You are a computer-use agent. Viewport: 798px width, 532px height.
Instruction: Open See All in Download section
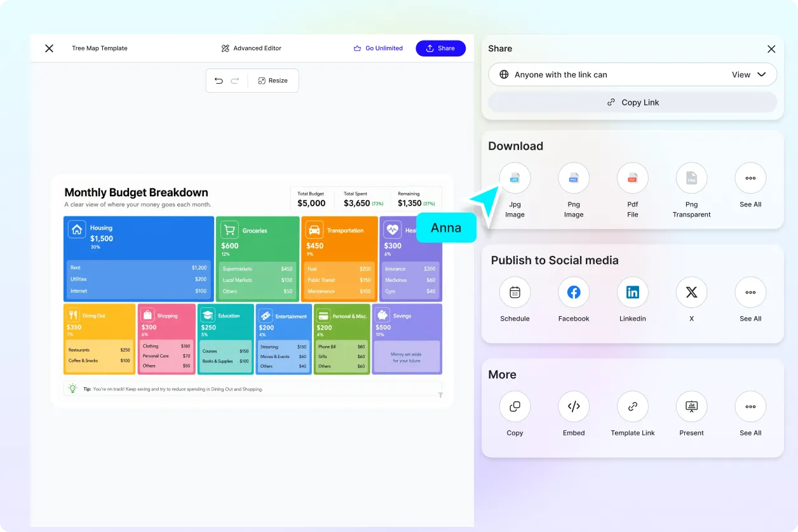point(750,178)
